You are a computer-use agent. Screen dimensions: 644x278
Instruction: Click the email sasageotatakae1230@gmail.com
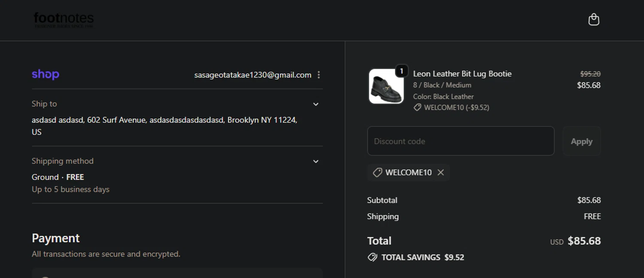tap(253, 75)
